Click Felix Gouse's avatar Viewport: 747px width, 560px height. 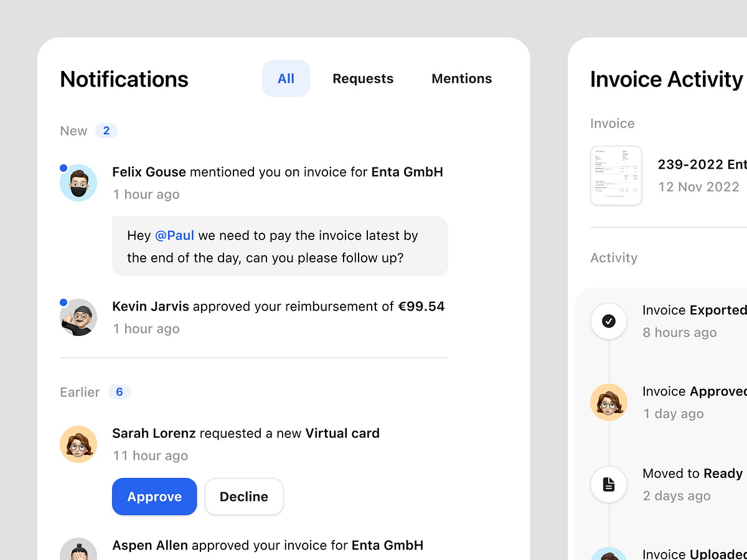78,182
